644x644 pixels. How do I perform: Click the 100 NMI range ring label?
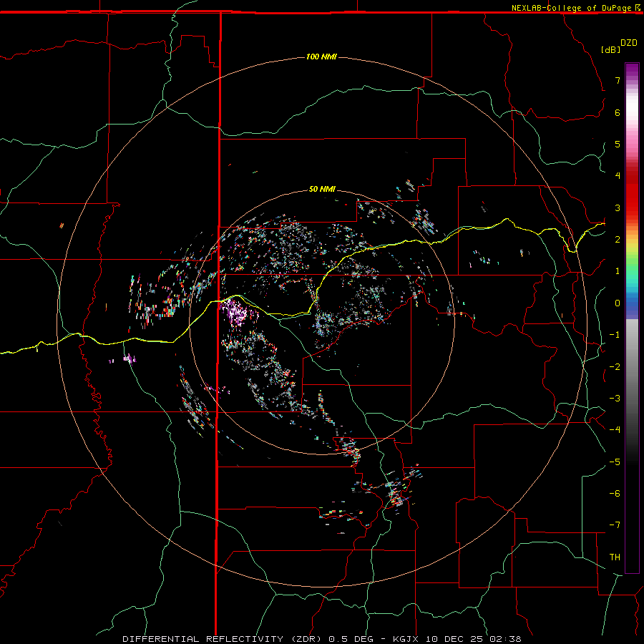[321, 57]
